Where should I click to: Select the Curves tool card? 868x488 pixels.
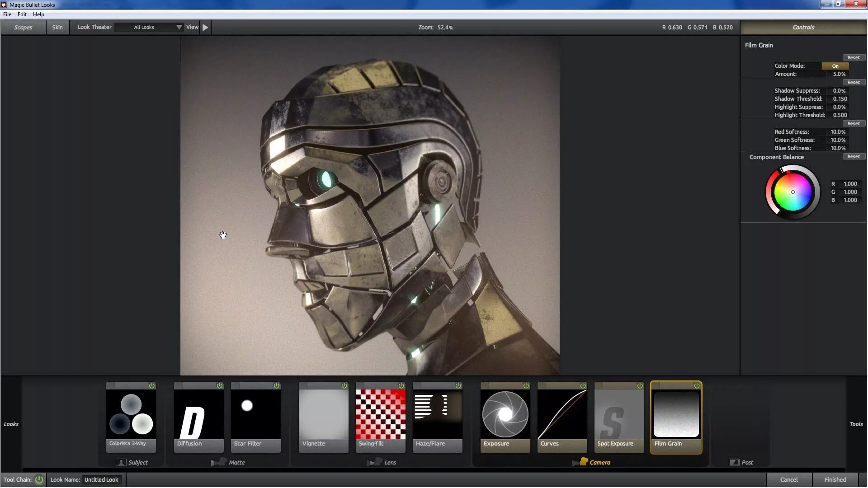point(562,416)
